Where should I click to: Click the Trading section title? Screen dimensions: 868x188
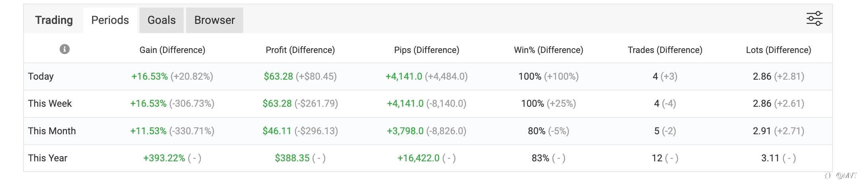click(54, 20)
